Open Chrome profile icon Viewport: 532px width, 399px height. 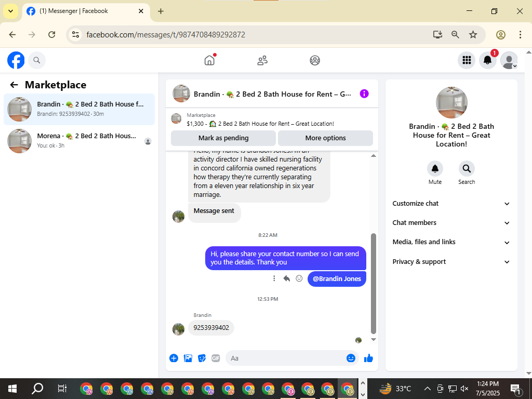tap(501, 35)
